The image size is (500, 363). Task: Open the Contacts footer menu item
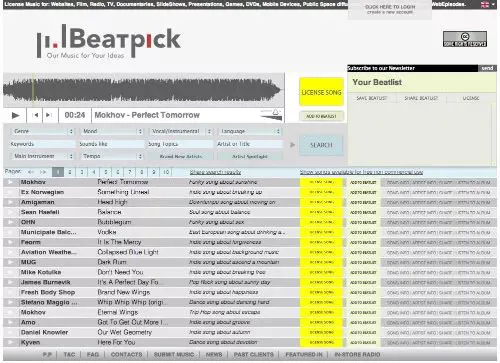pyautogui.click(x=126, y=354)
